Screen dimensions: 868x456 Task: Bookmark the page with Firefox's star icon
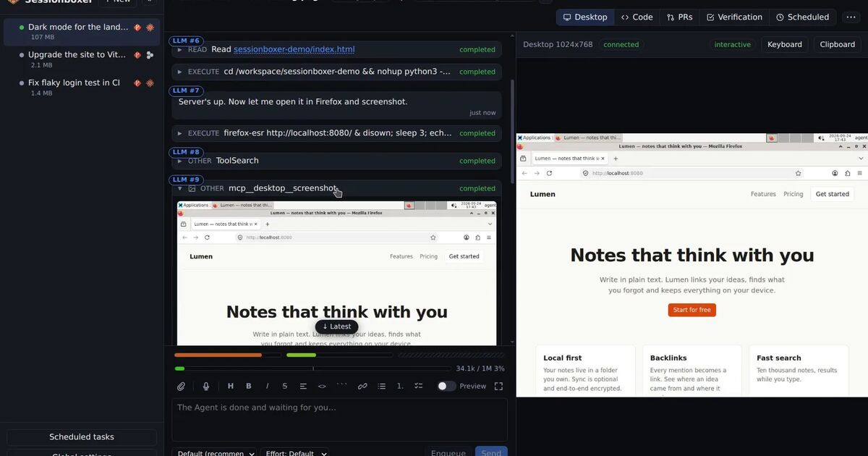point(799,173)
